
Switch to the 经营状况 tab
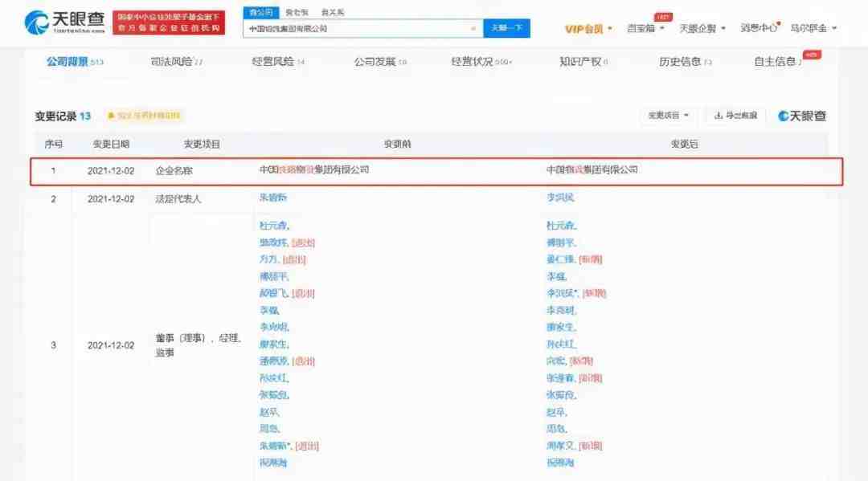(481, 62)
